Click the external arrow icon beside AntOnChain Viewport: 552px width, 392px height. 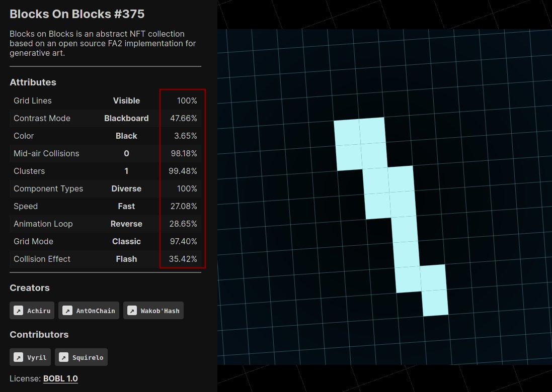pyautogui.click(x=67, y=311)
